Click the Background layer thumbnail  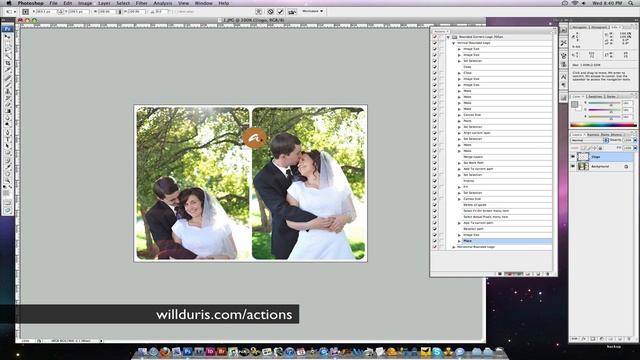tap(583, 167)
